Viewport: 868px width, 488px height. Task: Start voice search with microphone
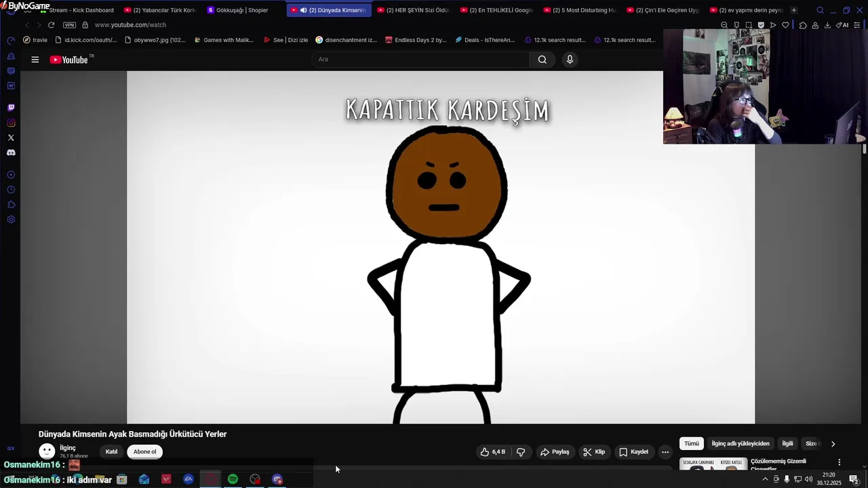coord(570,59)
